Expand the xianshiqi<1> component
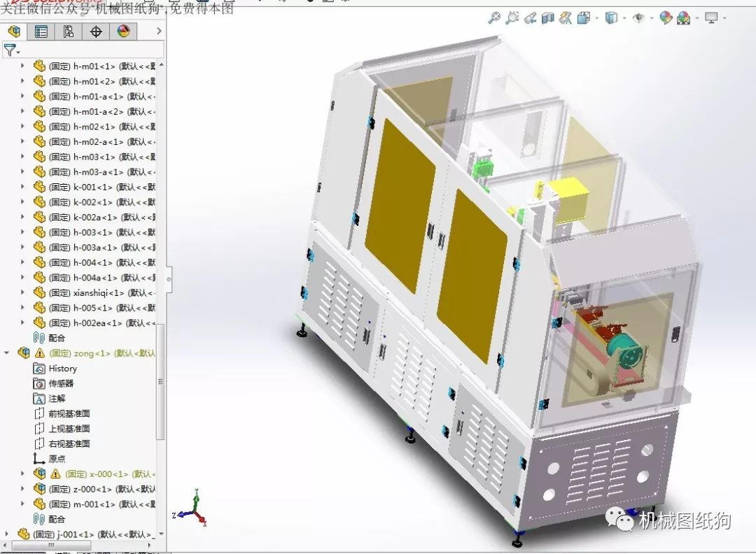 coord(22,292)
